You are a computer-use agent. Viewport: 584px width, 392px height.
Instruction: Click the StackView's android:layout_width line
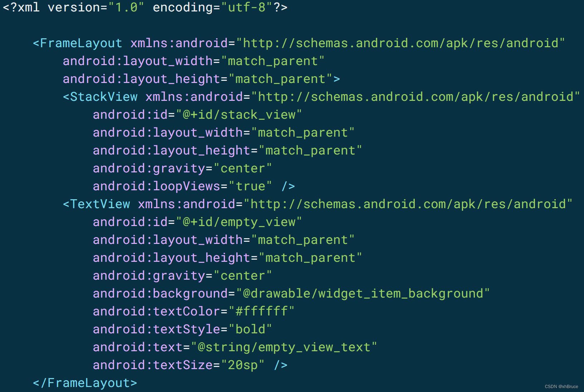[224, 133]
